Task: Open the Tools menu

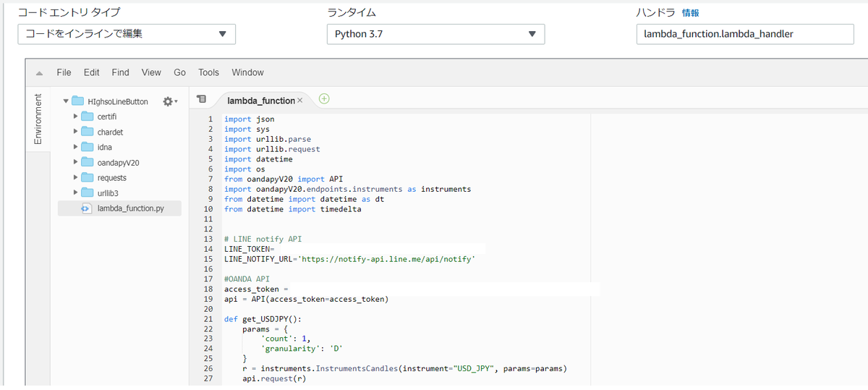Action: [208, 72]
